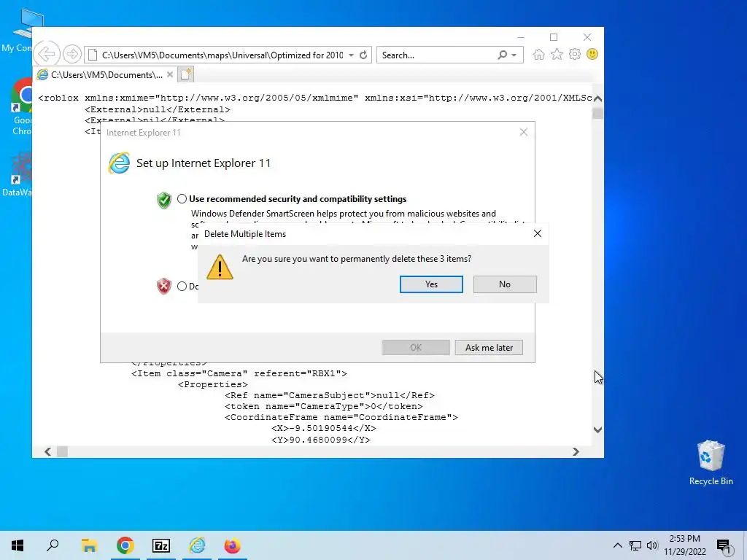Click the yellow warning triangle icon
The image size is (747, 560).
pos(220,267)
